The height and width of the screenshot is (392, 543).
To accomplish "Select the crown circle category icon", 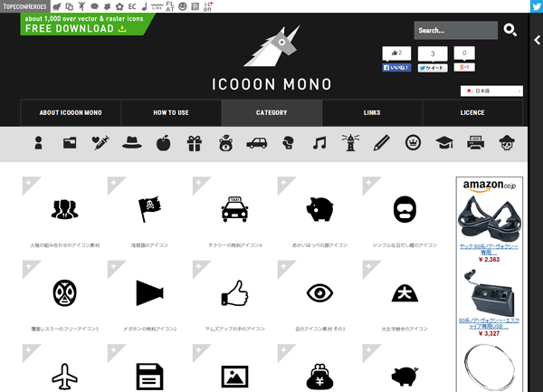I will 413,143.
